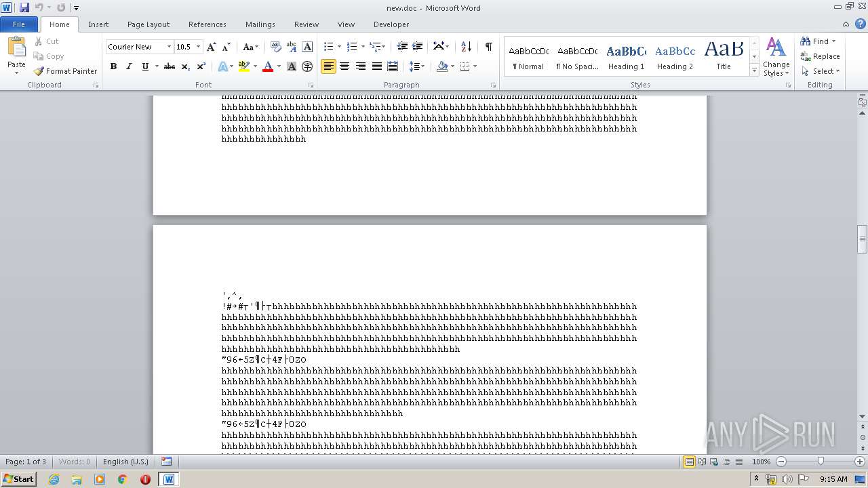
Task: Select Align Text Left
Action: [x=328, y=66]
